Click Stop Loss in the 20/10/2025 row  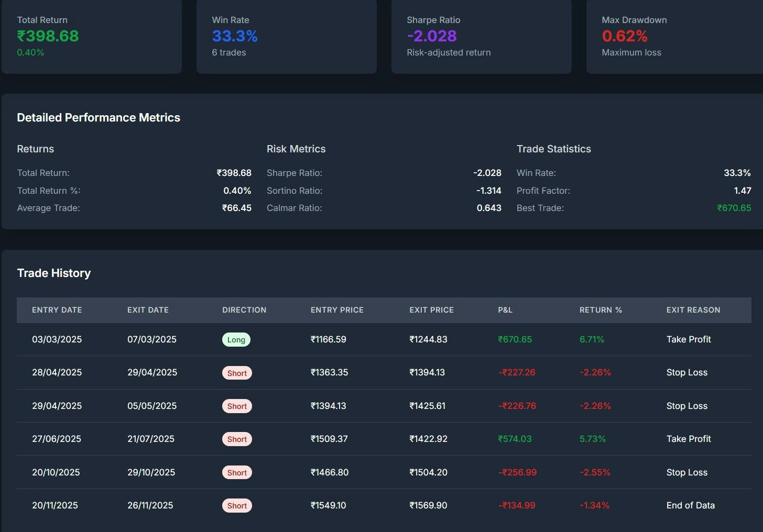(x=687, y=472)
